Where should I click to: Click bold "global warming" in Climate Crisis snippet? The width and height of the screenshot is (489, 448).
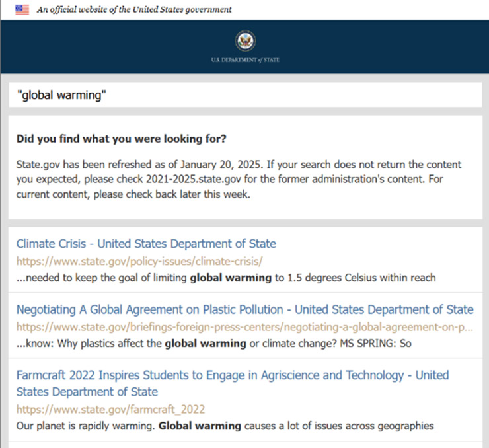click(231, 278)
